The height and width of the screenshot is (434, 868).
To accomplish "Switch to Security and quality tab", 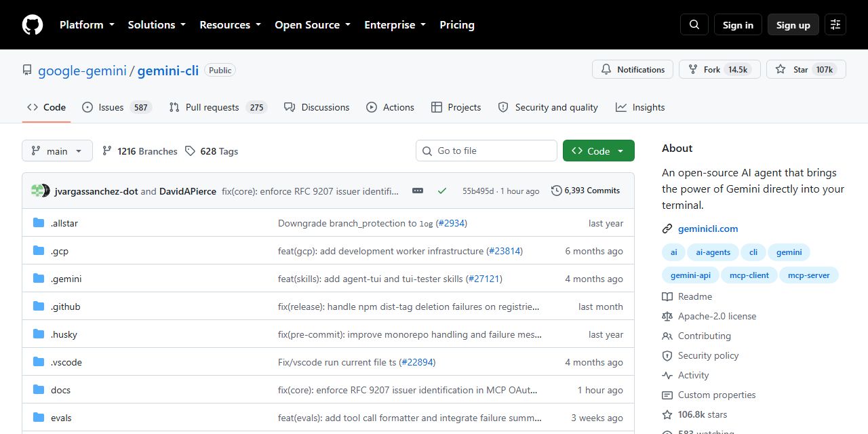I will tap(548, 107).
